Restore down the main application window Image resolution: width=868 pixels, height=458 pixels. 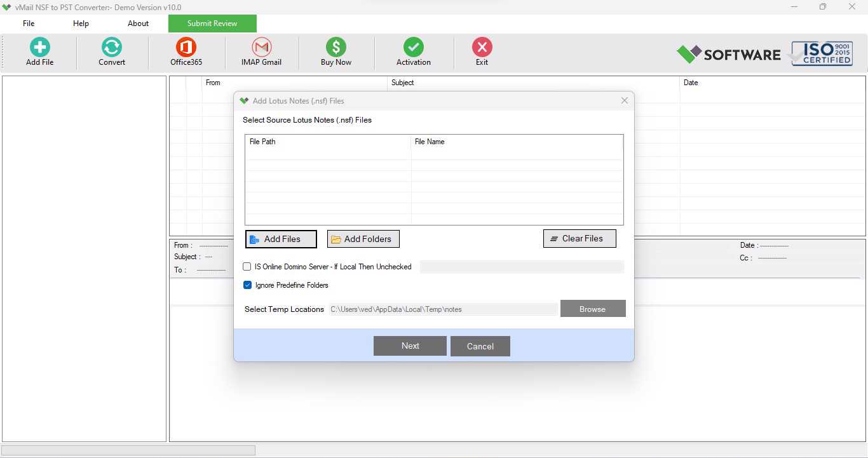823,7
